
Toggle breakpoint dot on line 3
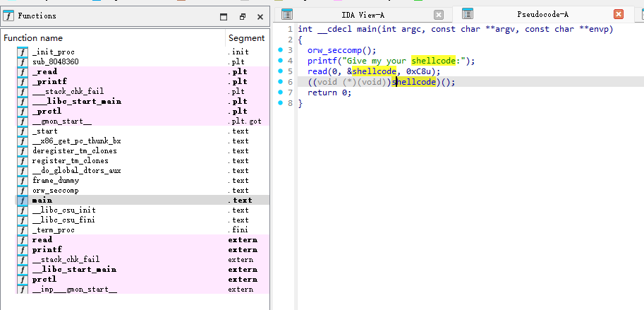tap(280, 50)
